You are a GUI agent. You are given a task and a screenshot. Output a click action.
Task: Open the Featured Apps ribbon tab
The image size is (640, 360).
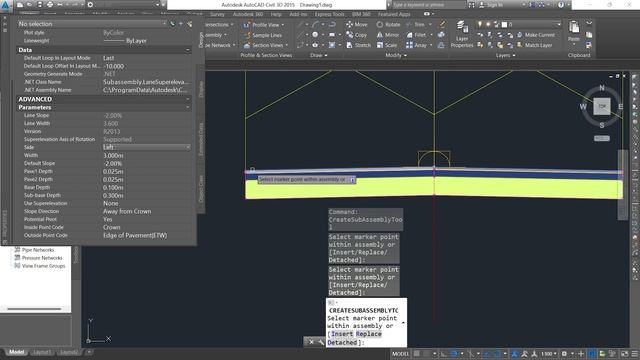(394, 14)
